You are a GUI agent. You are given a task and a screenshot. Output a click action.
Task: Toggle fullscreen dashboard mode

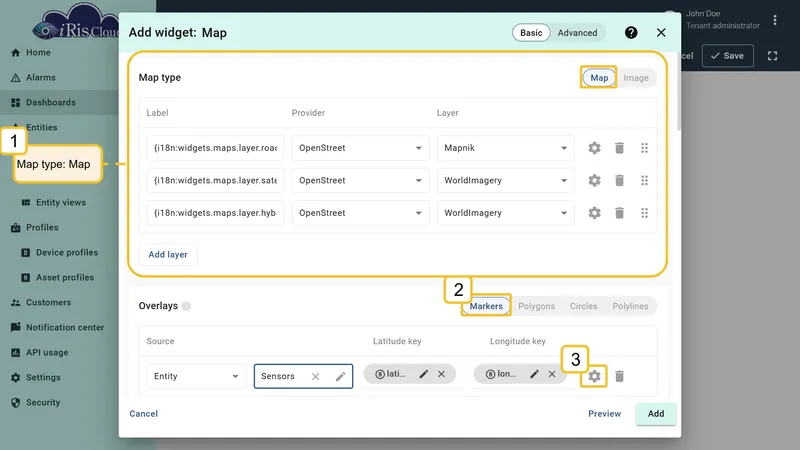pos(772,56)
